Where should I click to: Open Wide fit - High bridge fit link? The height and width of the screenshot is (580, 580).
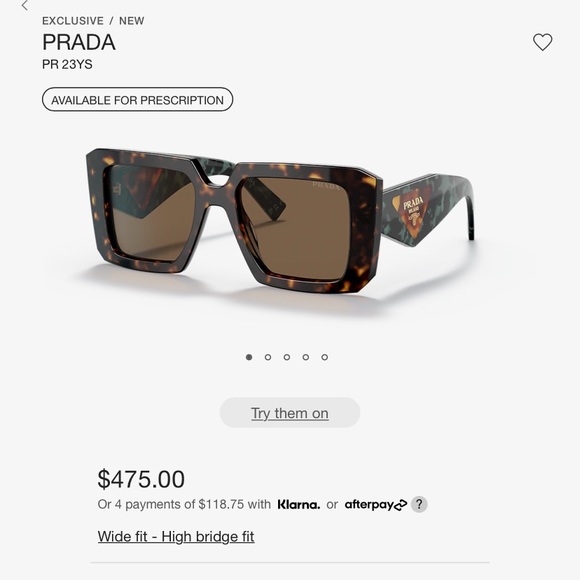(x=176, y=537)
